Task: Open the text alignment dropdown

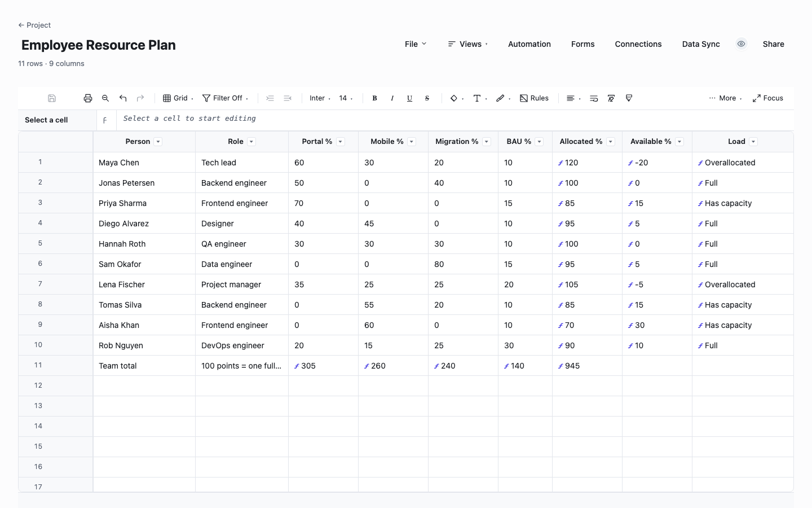Action: (x=573, y=98)
